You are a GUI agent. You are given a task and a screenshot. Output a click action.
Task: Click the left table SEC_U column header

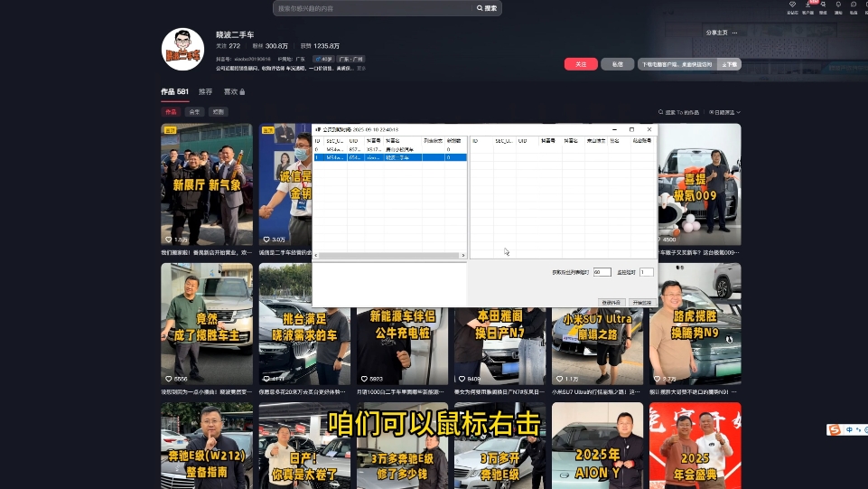pos(335,141)
